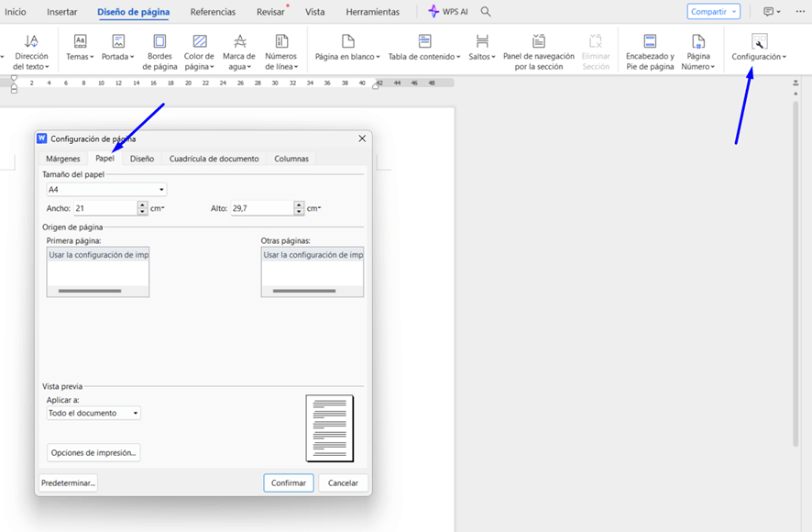Click the Opciones de impresión button
812x532 pixels.
pos(93,452)
